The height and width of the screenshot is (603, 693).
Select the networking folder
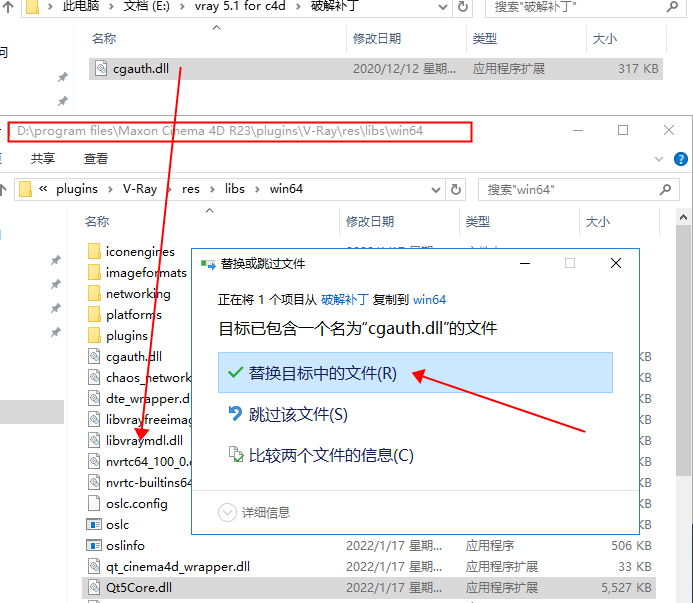[x=137, y=294]
